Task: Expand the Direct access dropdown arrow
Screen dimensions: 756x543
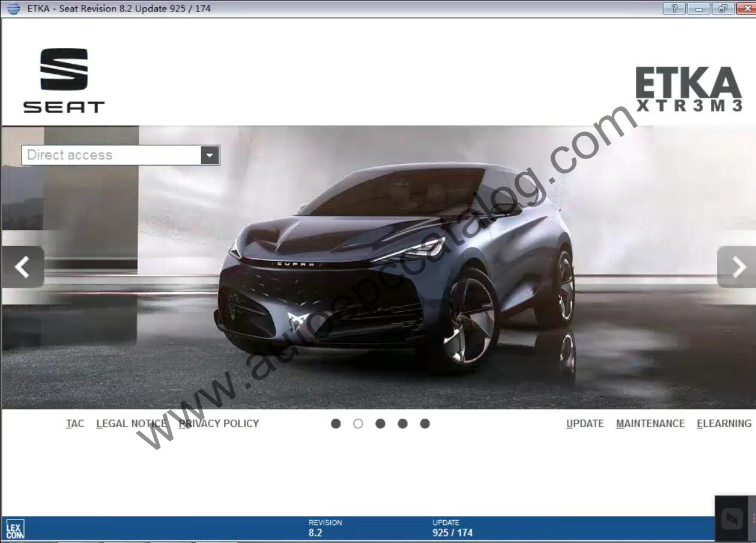Action: [x=210, y=155]
